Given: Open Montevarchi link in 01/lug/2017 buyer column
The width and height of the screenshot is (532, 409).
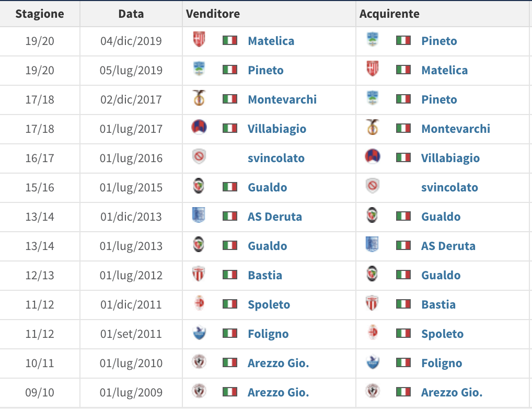Looking at the screenshot, I should pyautogui.click(x=456, y=129).
